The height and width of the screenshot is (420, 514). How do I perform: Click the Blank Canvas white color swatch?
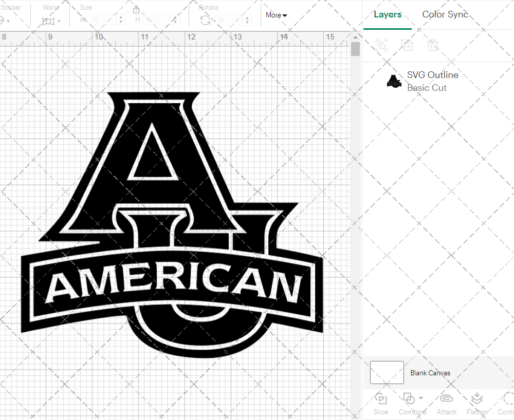coord(386,373)
